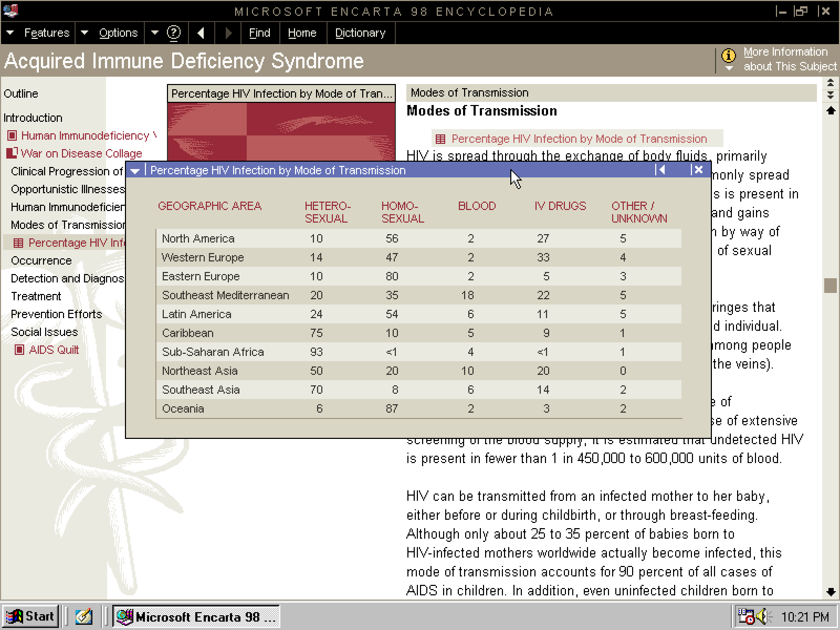Select the Sub-Saharan Africa row label
This screenshot has height=630, width=840.
click(213, 352)
